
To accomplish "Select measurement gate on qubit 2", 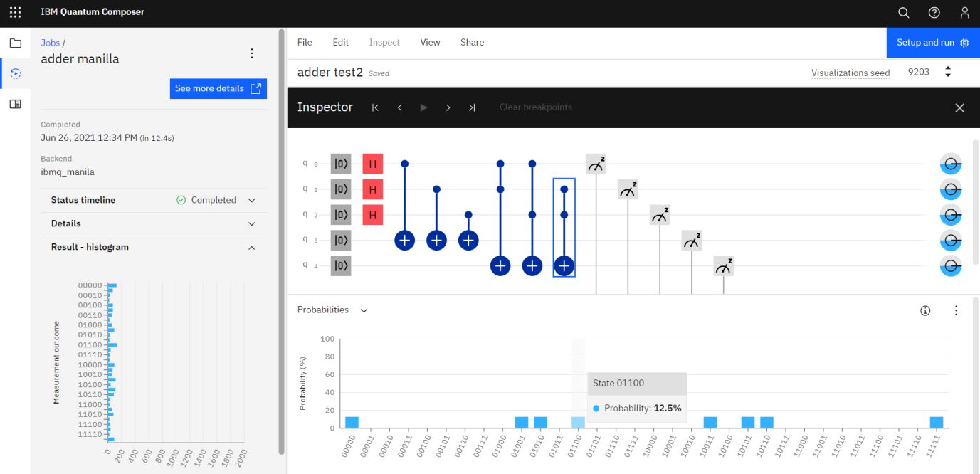I will coord(660,214).
